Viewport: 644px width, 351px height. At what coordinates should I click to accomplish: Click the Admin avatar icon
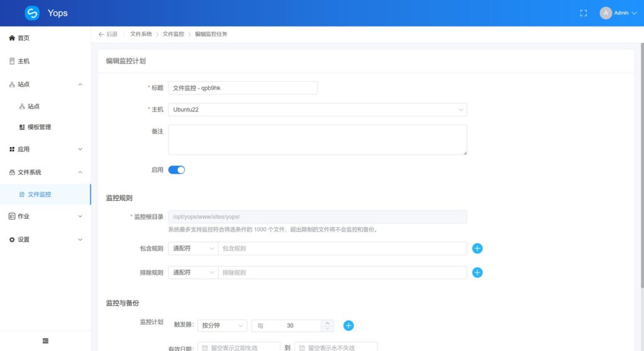(x=606, y=13)
